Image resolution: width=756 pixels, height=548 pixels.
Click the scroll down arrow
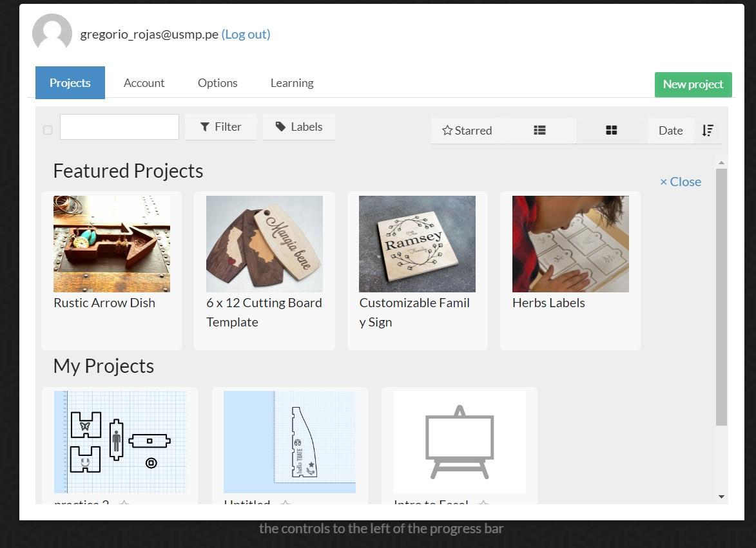pos(721,496)
